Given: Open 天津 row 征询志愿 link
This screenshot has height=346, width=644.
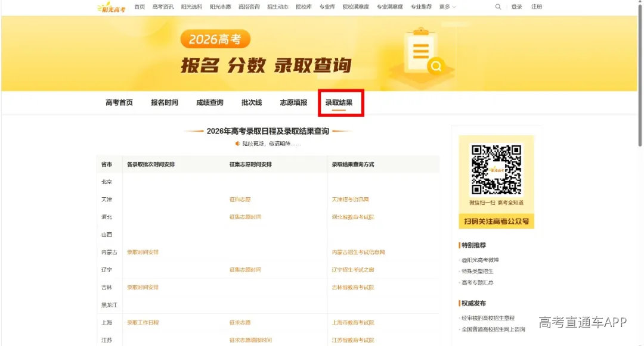Looking at the screenshot, I should (x=240, y=200).
